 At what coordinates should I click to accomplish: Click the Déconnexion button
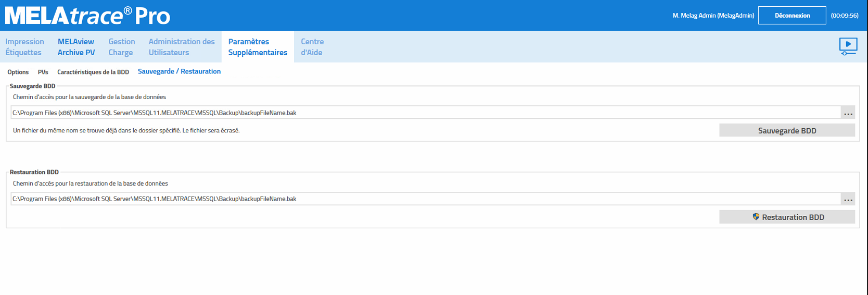pos(792,15)
